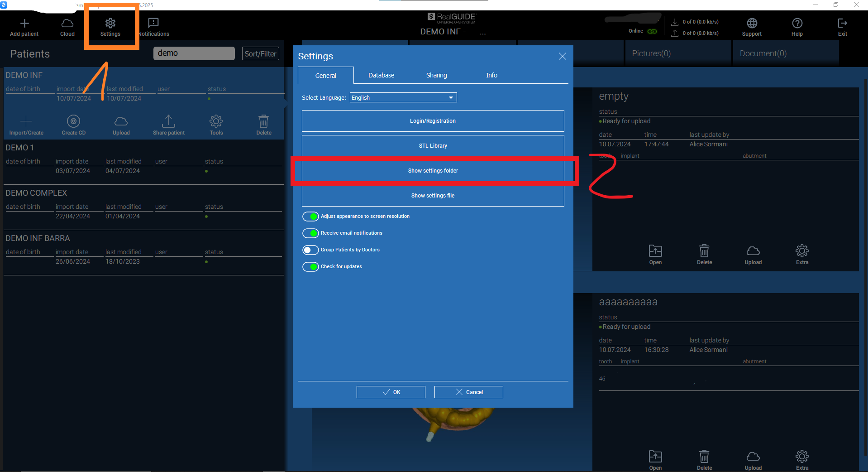Open the Select Language dropdown

[403, 98]
